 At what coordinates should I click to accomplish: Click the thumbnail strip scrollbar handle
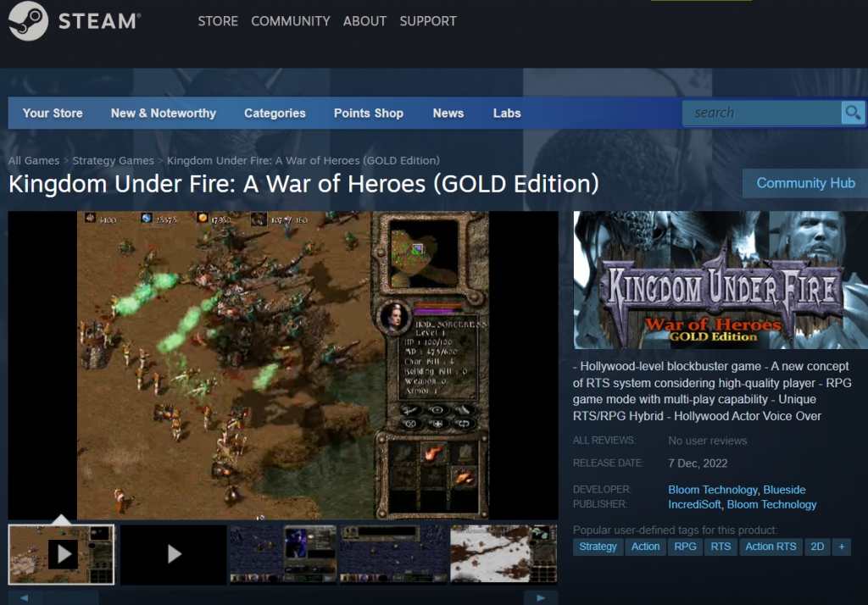[x=71, y=598]
